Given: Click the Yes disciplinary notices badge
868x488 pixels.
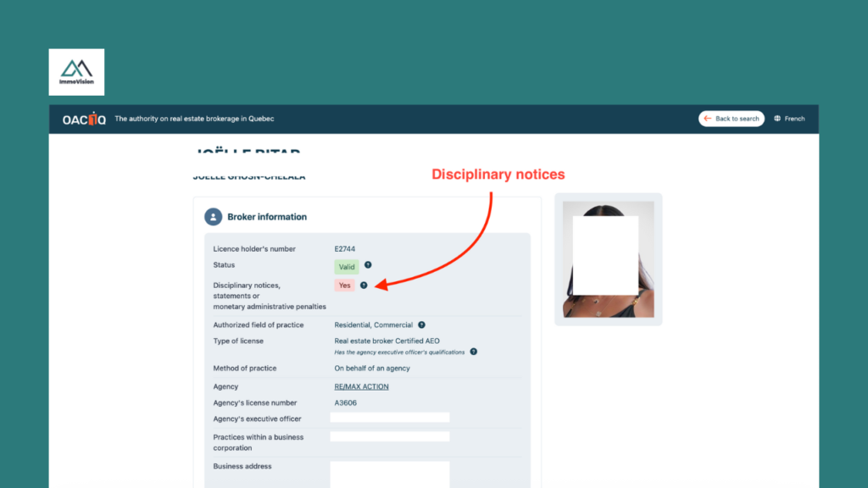Looking at the screenshot, I should [344, 285].
